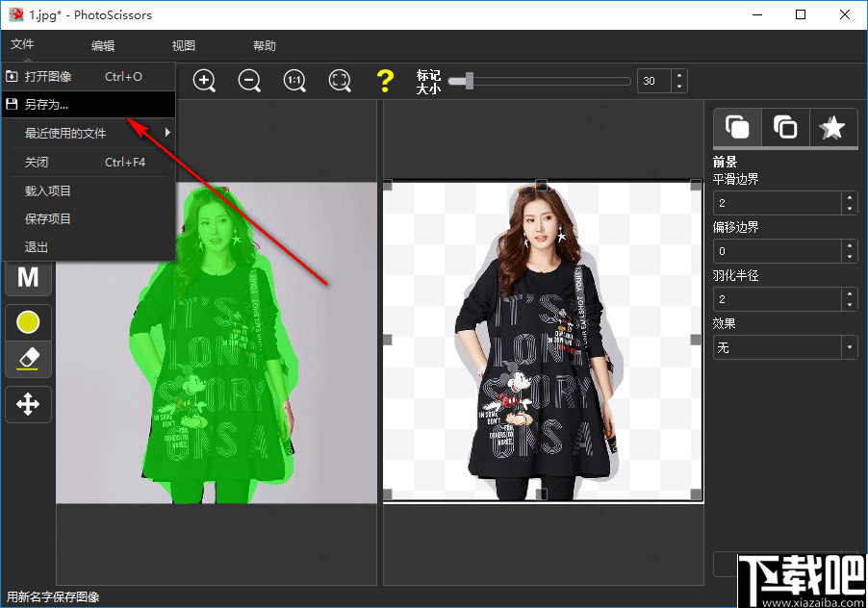Select the eraser tool
Viewport: 868px width, 608px height.
[28, 359]
